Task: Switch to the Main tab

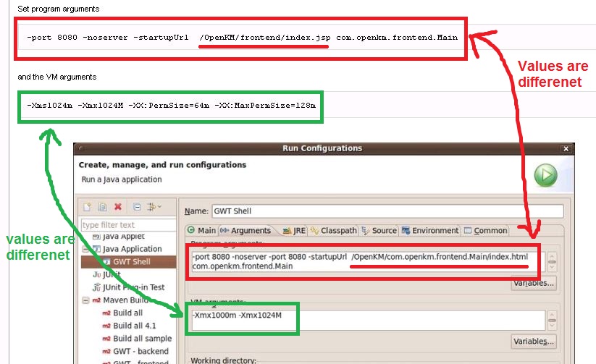Action: click(x=202, y=230)
